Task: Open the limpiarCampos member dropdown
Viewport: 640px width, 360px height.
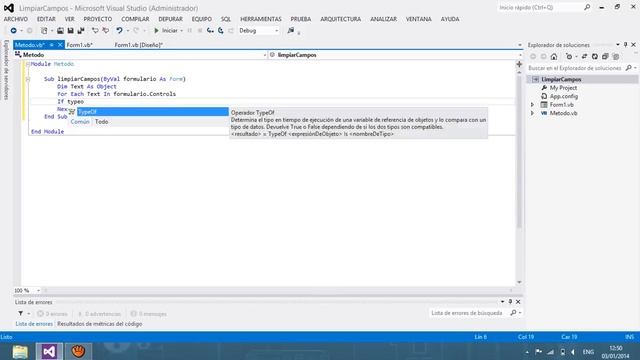Action: tap(520, 55)
